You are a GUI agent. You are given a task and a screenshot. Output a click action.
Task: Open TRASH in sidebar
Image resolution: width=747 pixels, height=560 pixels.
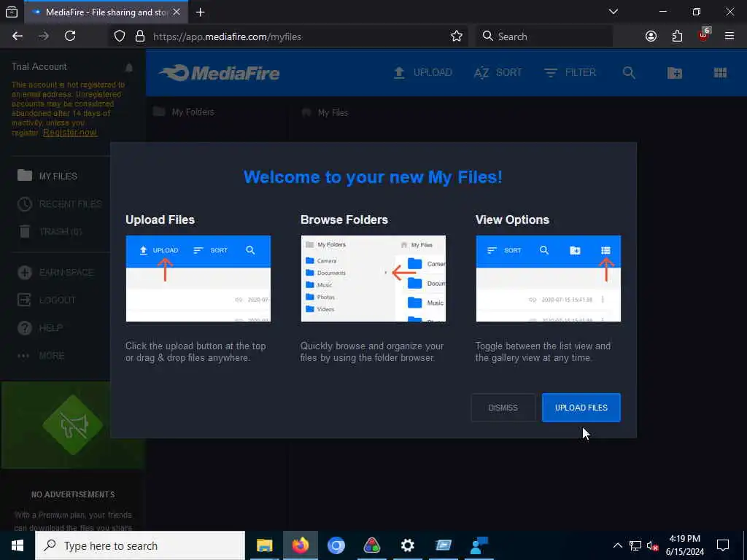(50, 232)
